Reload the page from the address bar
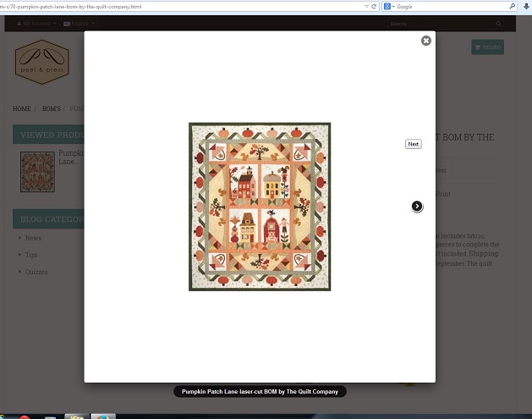Image resolution: width=532 pixels, height=419 pixels. tap(374, 7)
